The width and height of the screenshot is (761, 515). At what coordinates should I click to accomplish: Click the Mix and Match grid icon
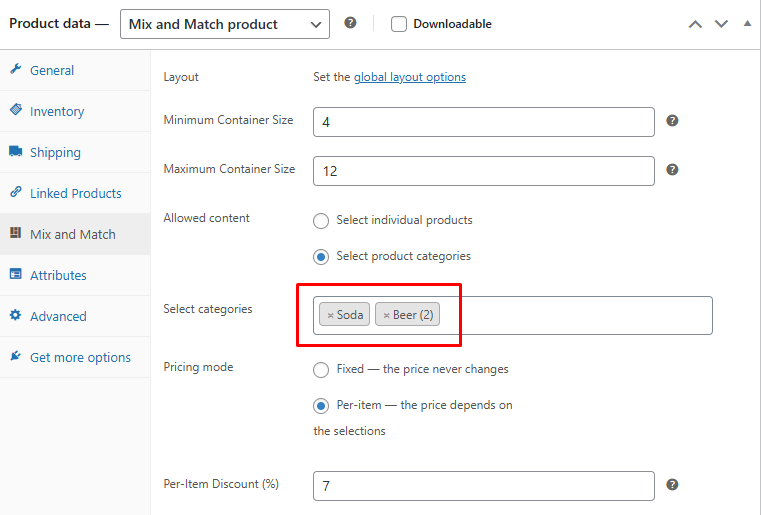click(x=16, y=233)
